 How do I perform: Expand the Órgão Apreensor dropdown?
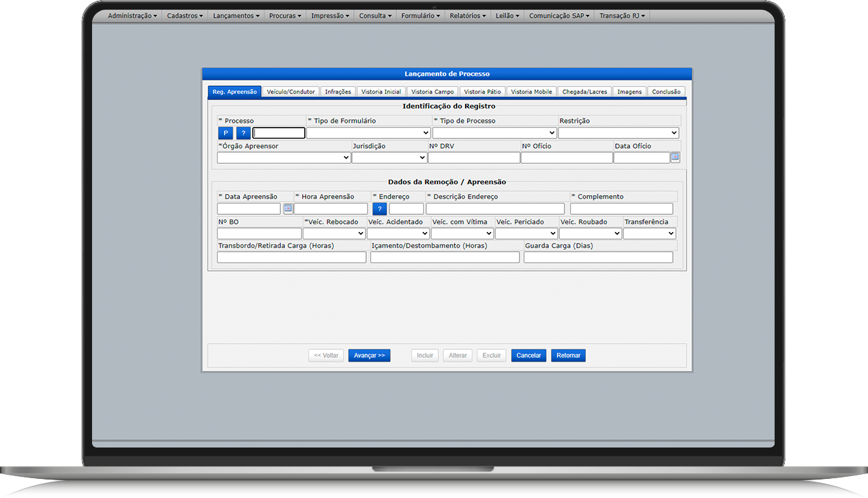coord(284,158)
